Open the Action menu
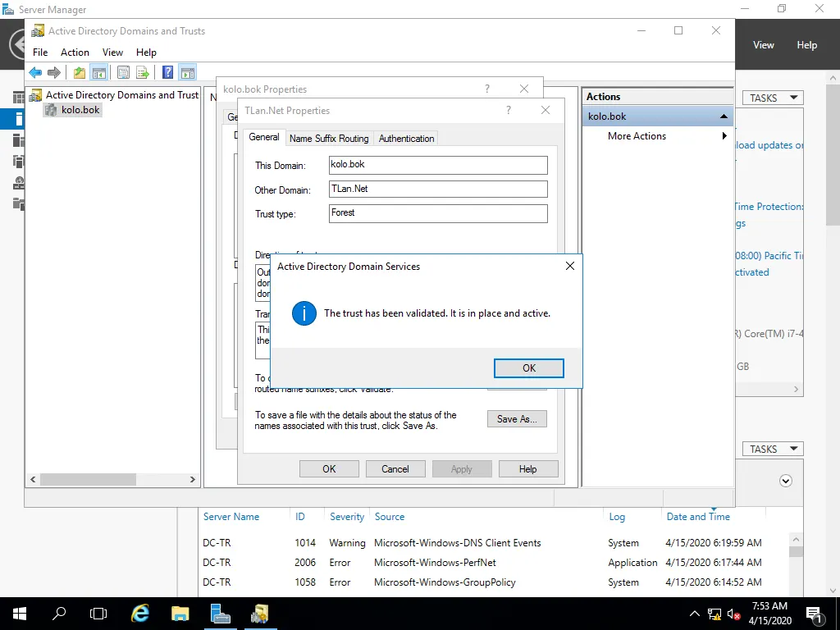840x630 pixels. 75,52
